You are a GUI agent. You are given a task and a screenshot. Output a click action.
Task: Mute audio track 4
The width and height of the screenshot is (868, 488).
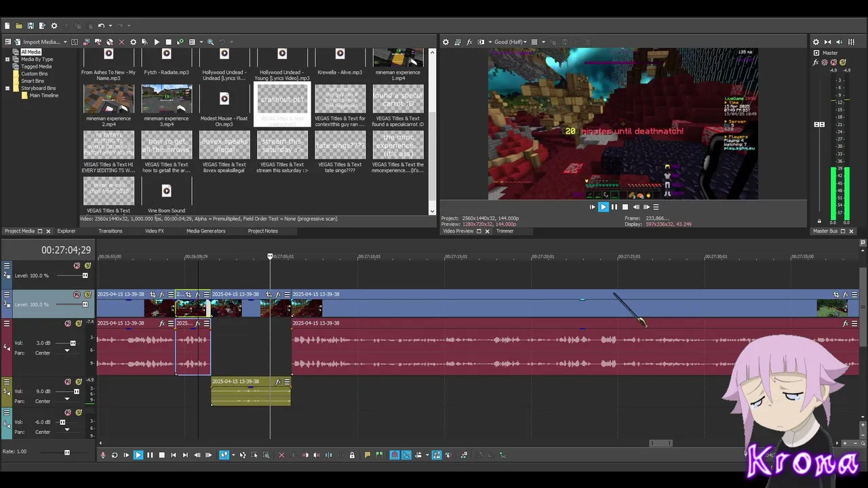click(x=68, y=324)
